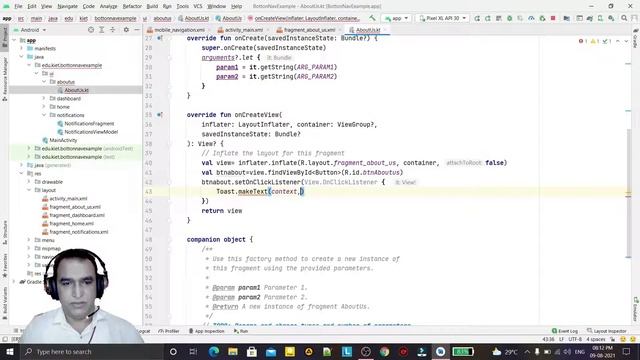The image size is (640, 360).
Task: Open Chrome from the taskbar
Action: [x=384, y=351]
